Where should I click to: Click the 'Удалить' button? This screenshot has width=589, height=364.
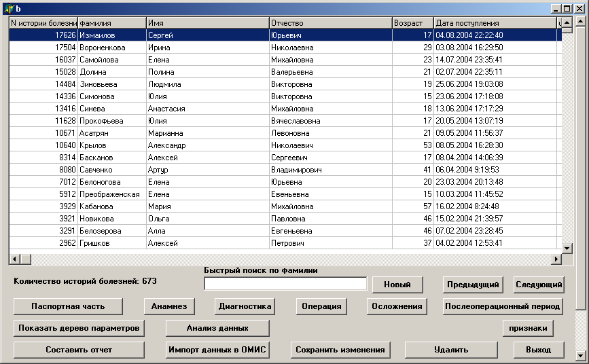point(451,350)
